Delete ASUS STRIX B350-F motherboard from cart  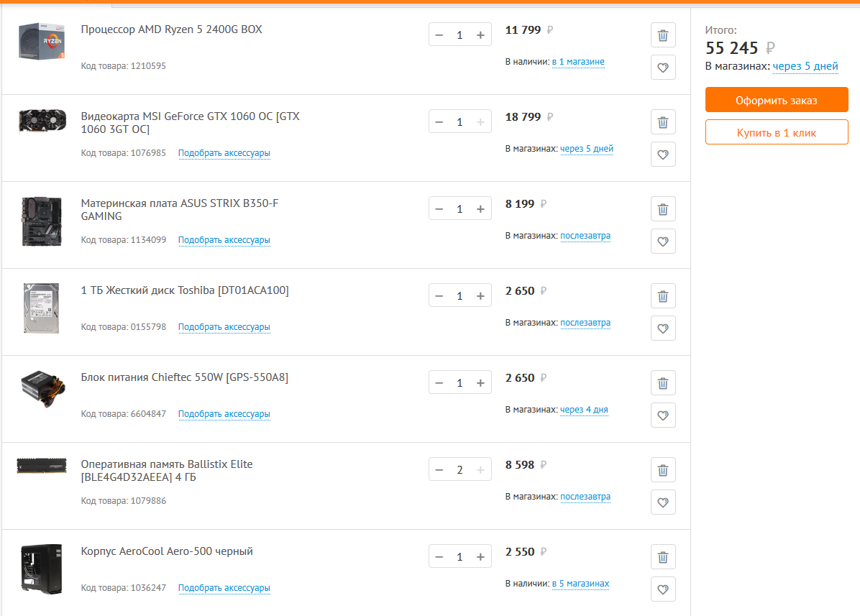click(x=662, y=209)
